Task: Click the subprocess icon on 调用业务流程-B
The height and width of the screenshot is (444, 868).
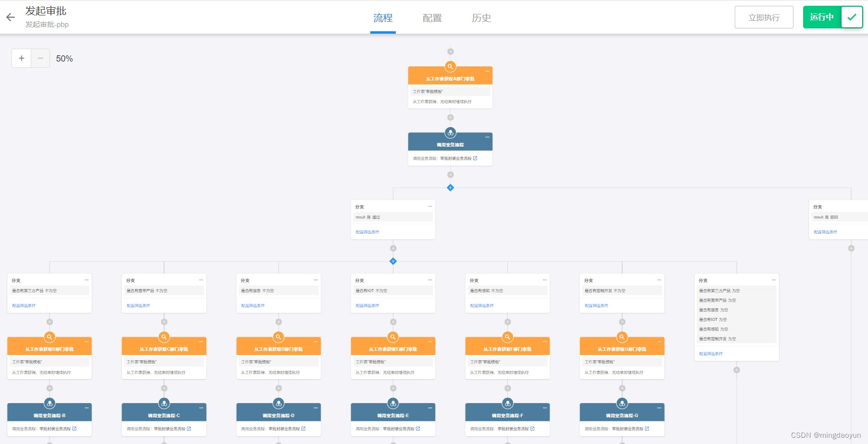Action: pos(50,404)
